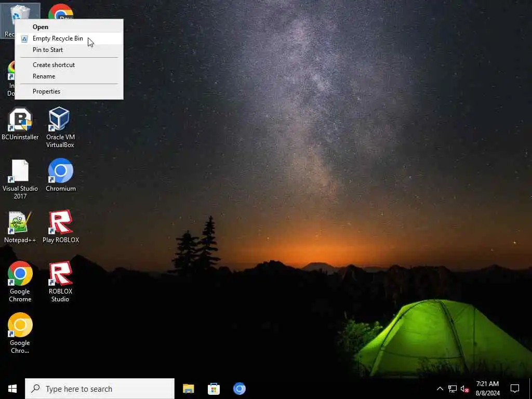532x399 pixels.
Task: Open File Explorer from the taskbar
Action: click(188, 389)
